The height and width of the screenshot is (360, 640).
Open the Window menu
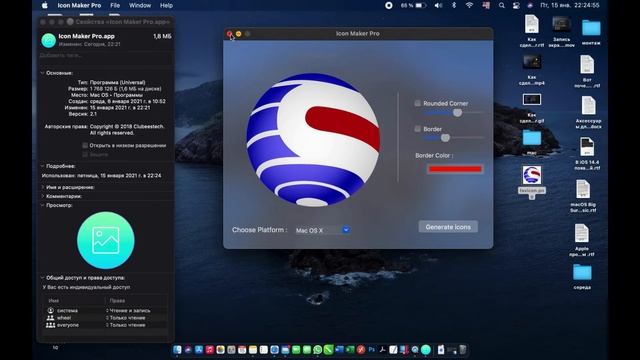[x=140, y=5]
